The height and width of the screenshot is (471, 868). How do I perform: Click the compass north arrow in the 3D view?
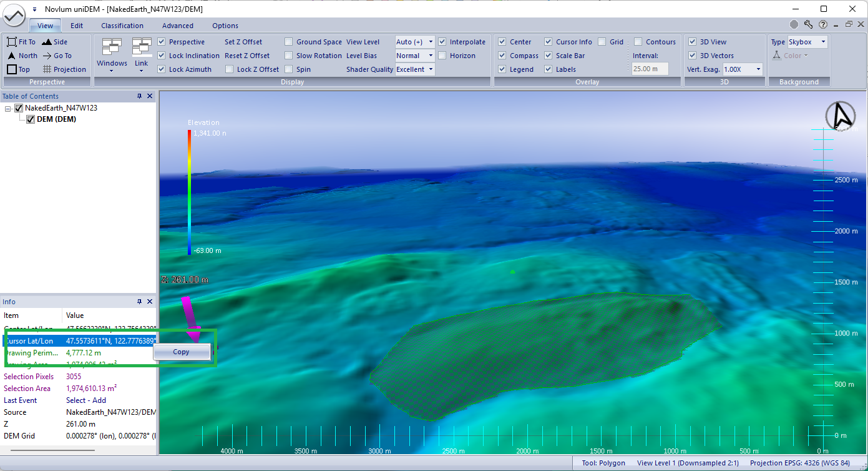click(x=841, y=116)
